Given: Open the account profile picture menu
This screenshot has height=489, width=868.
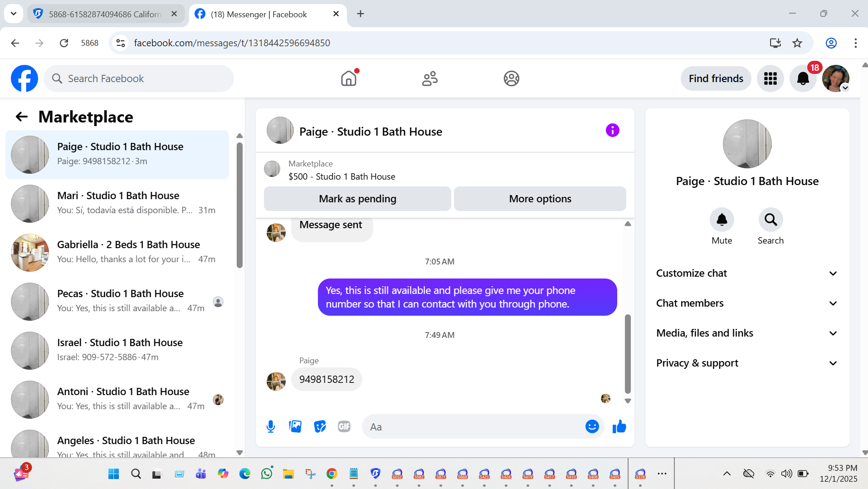Looking at the screenshot, I should (836, 78).
